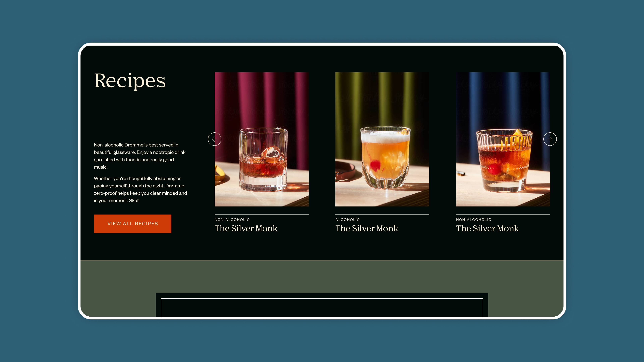Click the paragraph ending with Skål!
This screenshot has width=644, height=362.
[140, 189]
